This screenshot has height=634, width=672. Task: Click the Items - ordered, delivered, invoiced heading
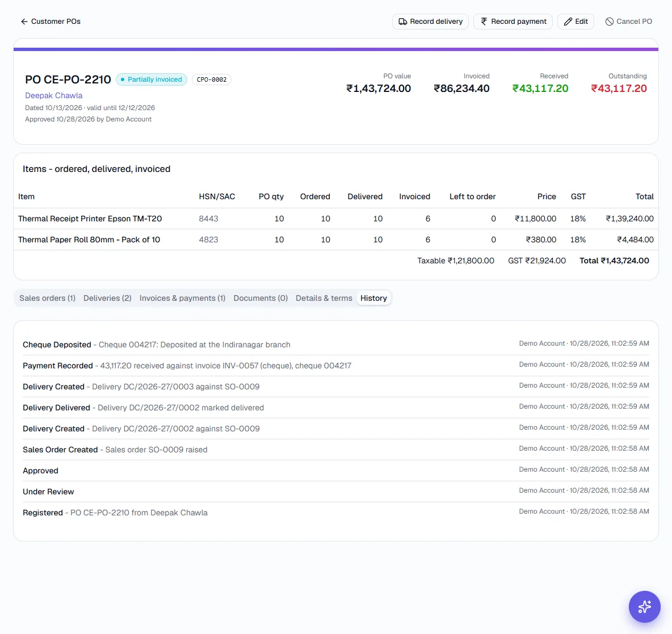96,169
